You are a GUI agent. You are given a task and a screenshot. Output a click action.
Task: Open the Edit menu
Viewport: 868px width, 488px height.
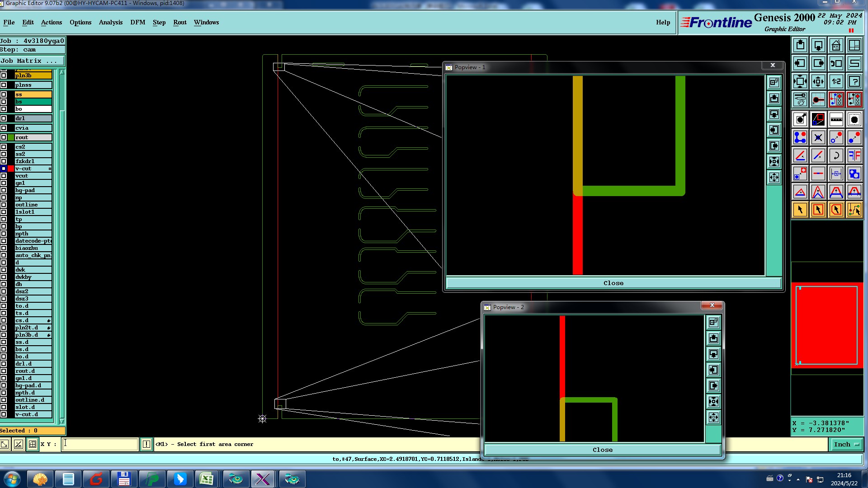tap(28, 22)
